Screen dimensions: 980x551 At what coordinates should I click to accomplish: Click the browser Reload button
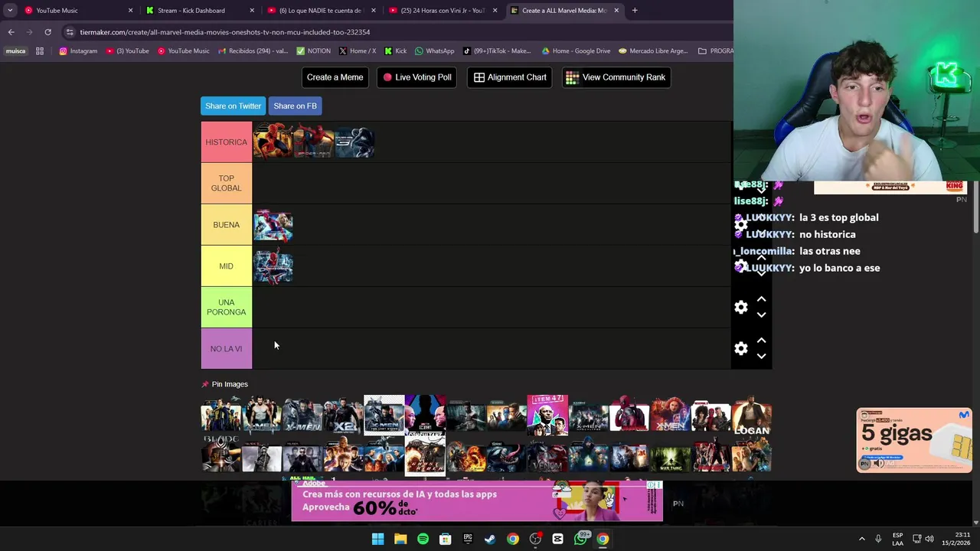pyautogui.click(x=47, y=32)
